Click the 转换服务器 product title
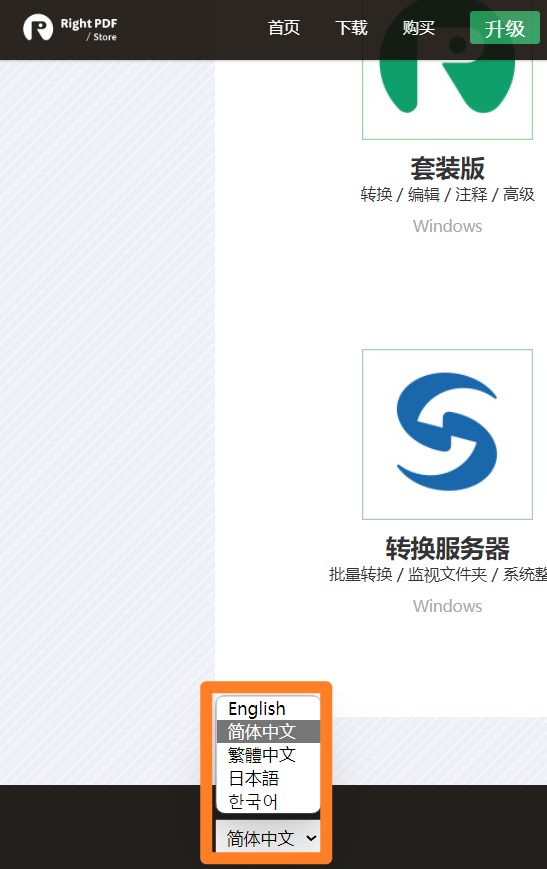The width and height of the screenshot is (547, 869). [x=447, y=549]
